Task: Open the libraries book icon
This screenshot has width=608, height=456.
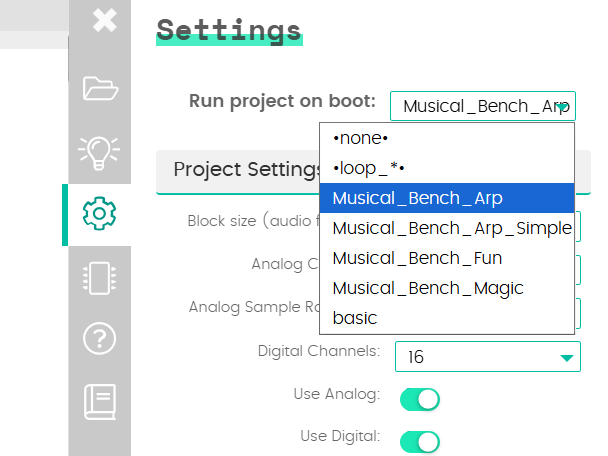Action: coord(100,400)
